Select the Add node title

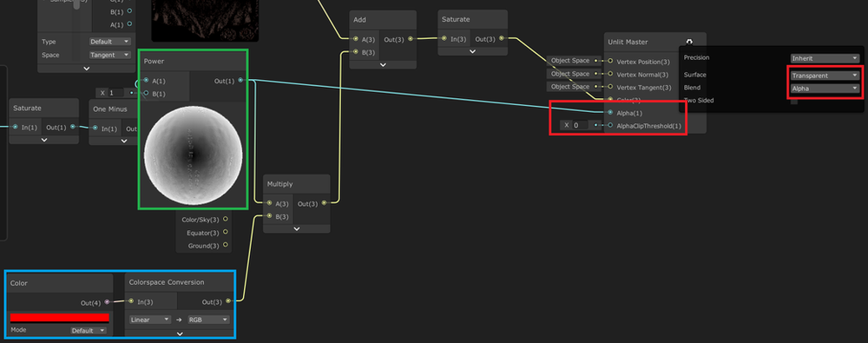360,20
